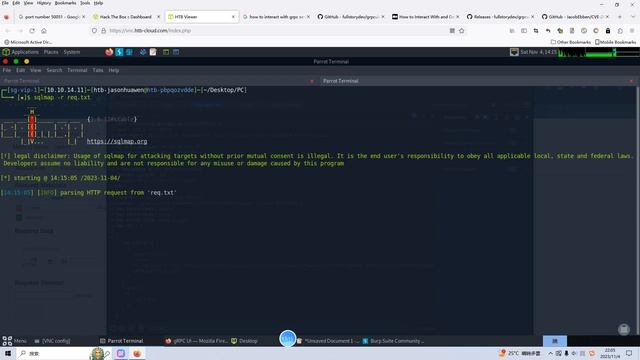The image size is (640, 360).
Task: Open the Firefox extensions toolbar icon
Action: coord(620,31)
